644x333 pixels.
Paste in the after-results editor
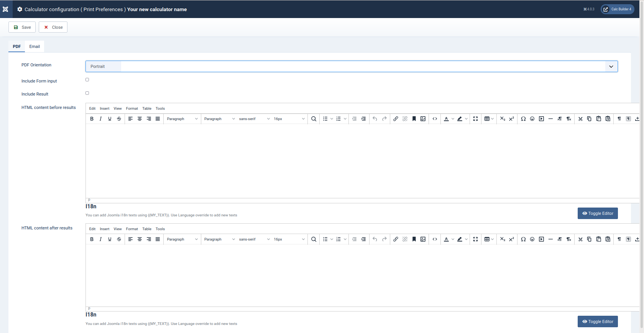tap(598, 239)
